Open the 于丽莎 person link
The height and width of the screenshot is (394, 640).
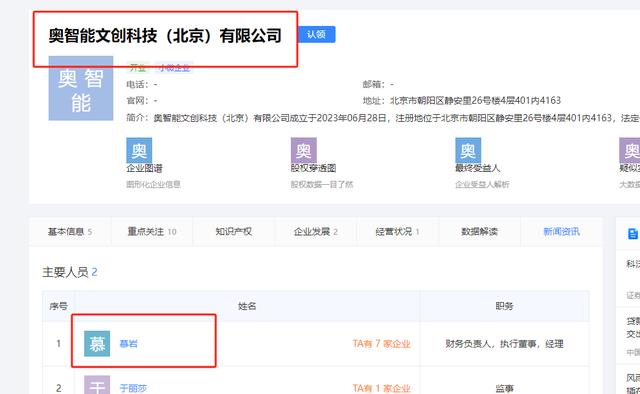pyautogui.click(x=133, y=388)
